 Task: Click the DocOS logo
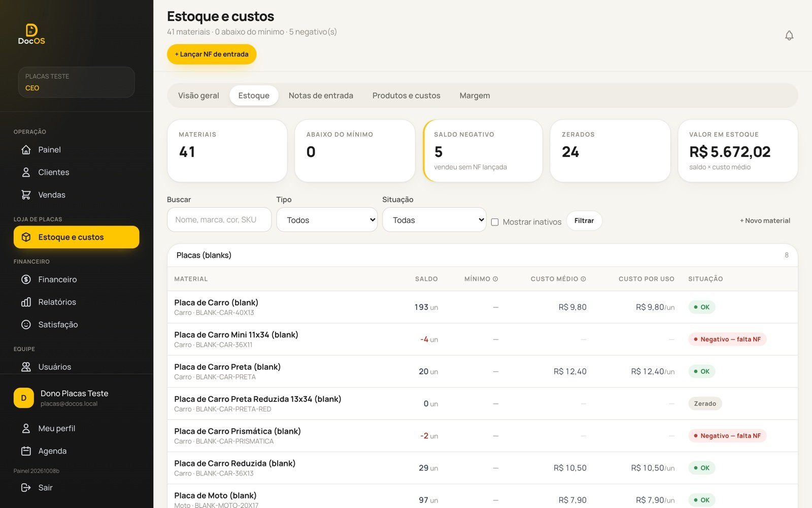pyautogui.click(x=31, y=34)
